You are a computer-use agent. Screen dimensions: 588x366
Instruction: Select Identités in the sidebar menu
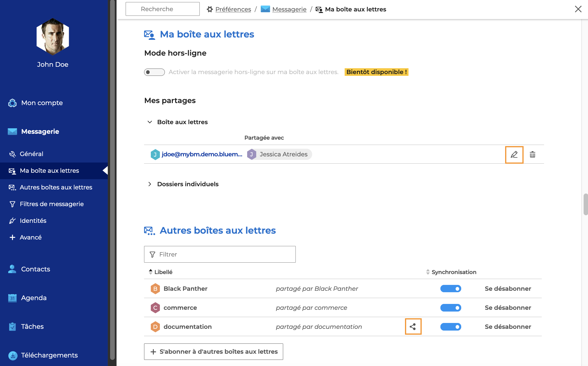[x=33, y=220]
